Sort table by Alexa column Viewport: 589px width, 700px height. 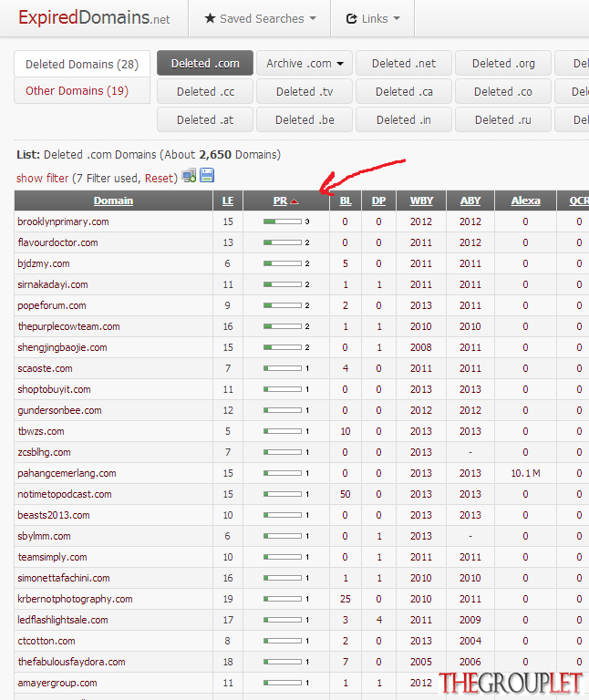[x=525, y=201]
